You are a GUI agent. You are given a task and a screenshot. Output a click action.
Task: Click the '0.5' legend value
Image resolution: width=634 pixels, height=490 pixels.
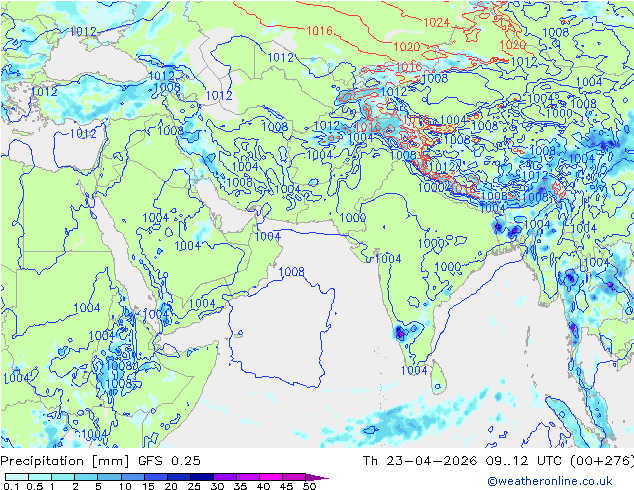coord(35,486)
